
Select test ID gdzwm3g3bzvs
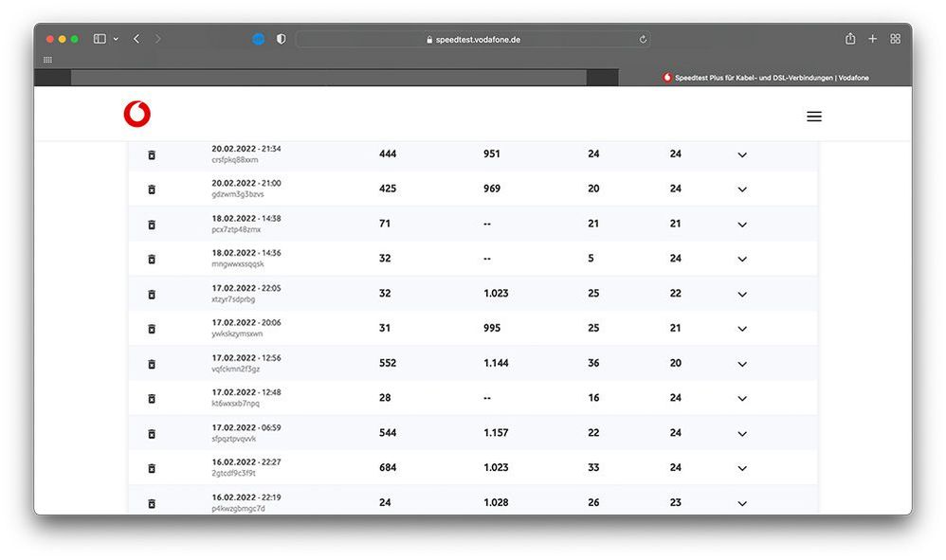click(x=238, y=194)
